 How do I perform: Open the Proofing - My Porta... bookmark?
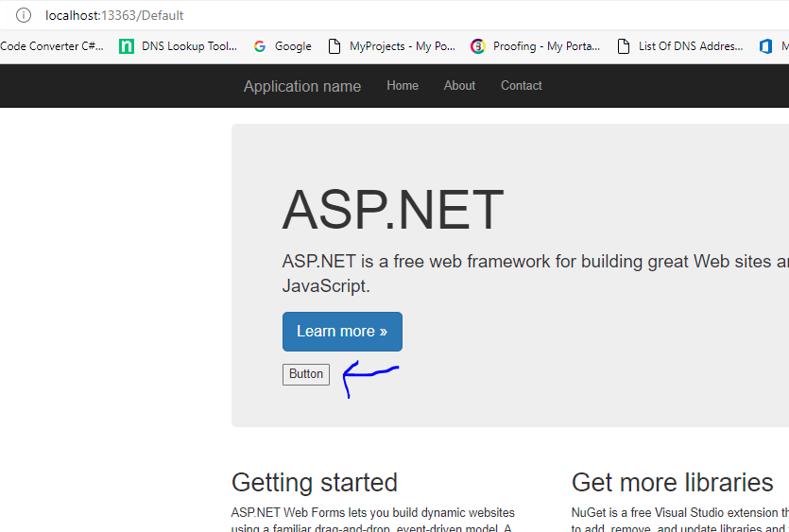click(536, 46)
